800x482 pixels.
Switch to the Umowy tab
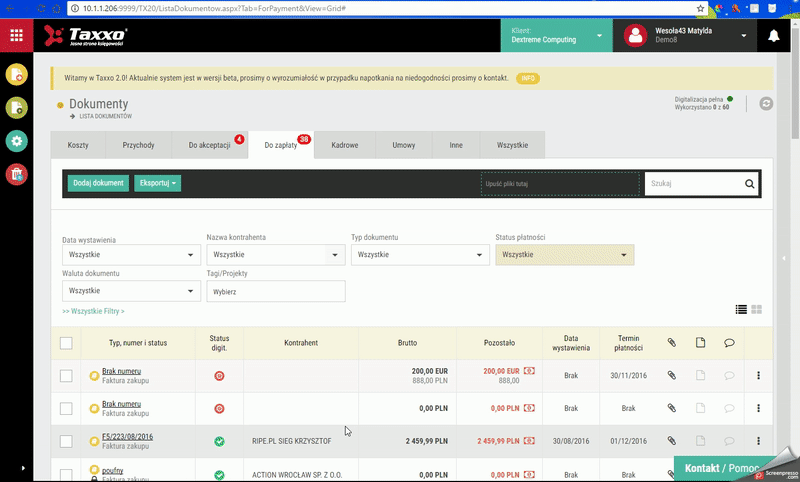point(404,145)
